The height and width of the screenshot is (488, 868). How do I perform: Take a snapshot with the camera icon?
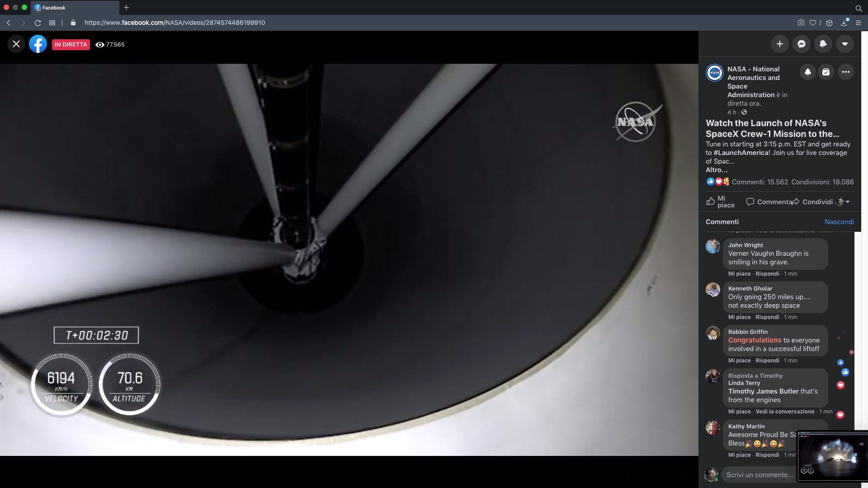(x=801, y=23)
